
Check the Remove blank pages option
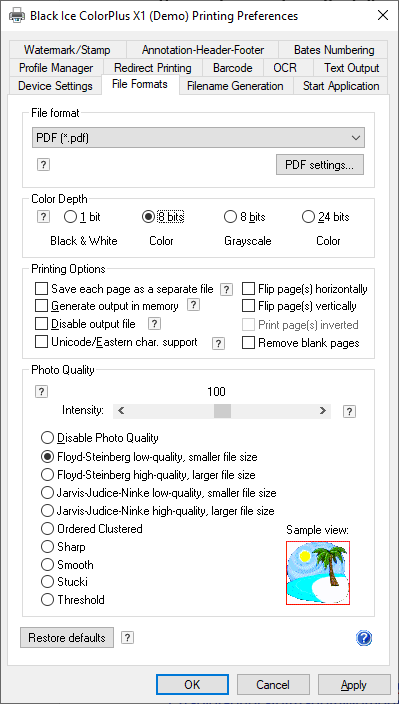[248, 343]
